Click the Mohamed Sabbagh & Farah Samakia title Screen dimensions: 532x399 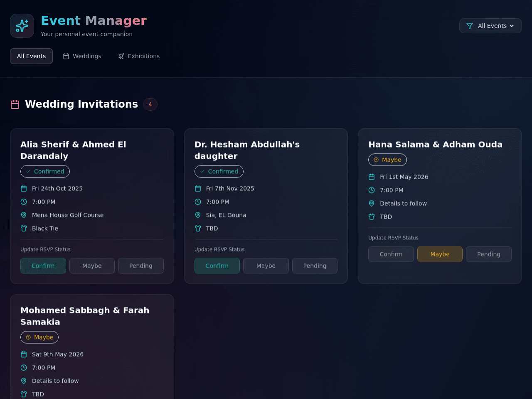(x=85, y=316)
